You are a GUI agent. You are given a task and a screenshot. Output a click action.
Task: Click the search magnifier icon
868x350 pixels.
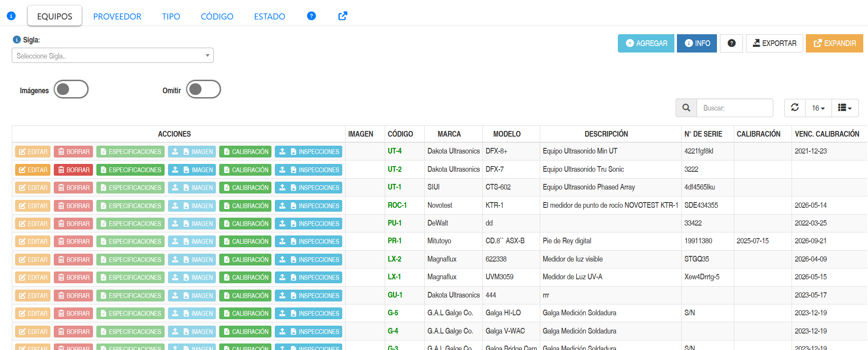pyautogui.click(x=686, y=108)
